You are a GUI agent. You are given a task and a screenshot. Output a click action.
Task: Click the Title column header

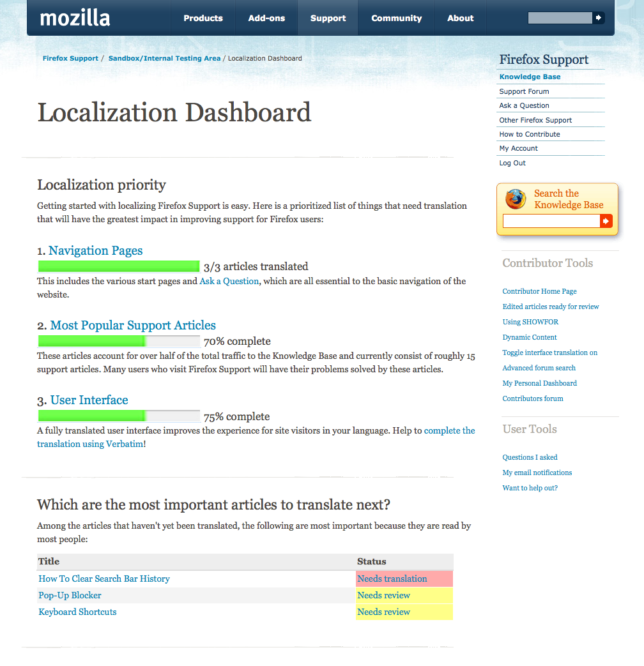tap(49, 561)
